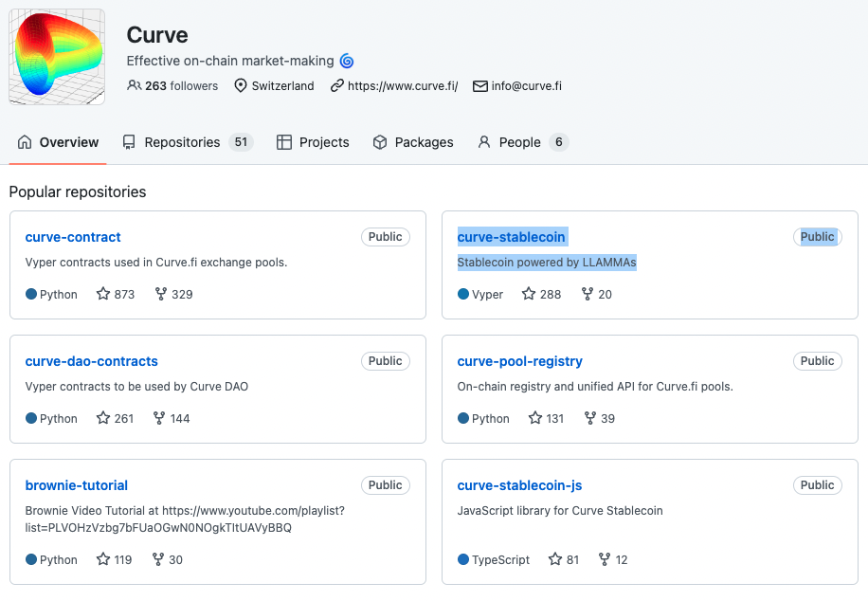Viewport: 868px width, 601px height.
Task: Open the curve-stablecoin-js repository
Action: (x=519, y=485)
